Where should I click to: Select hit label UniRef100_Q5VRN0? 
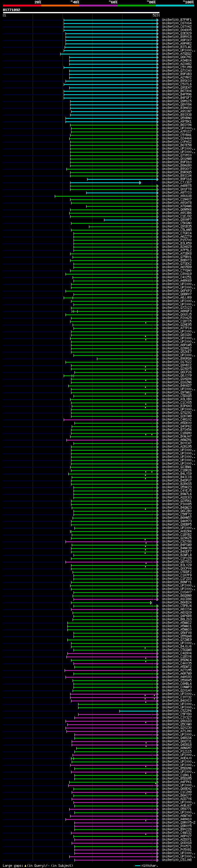tap(176, 118)
